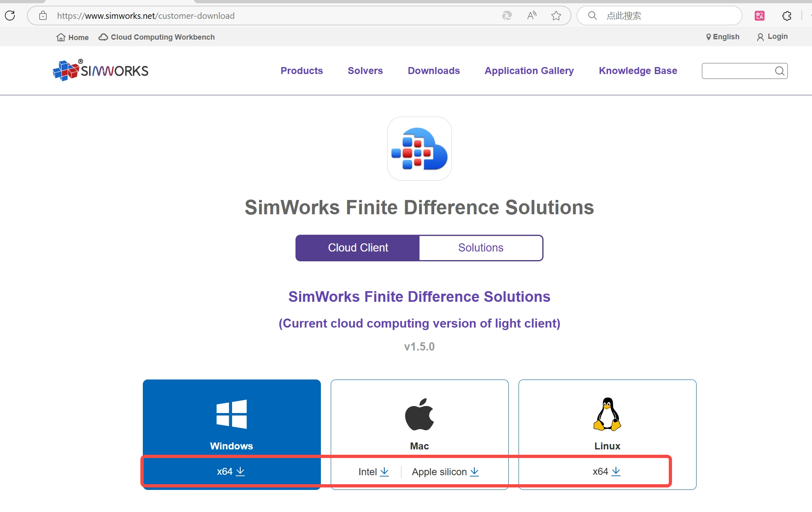Click the Edge copilot swirl icon in address bar

coord(507,16)
